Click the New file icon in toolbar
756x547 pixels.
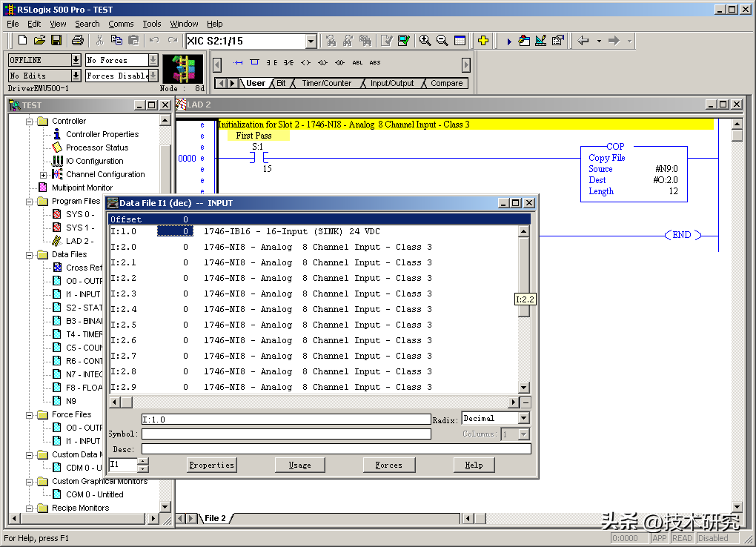pos(22,41)
